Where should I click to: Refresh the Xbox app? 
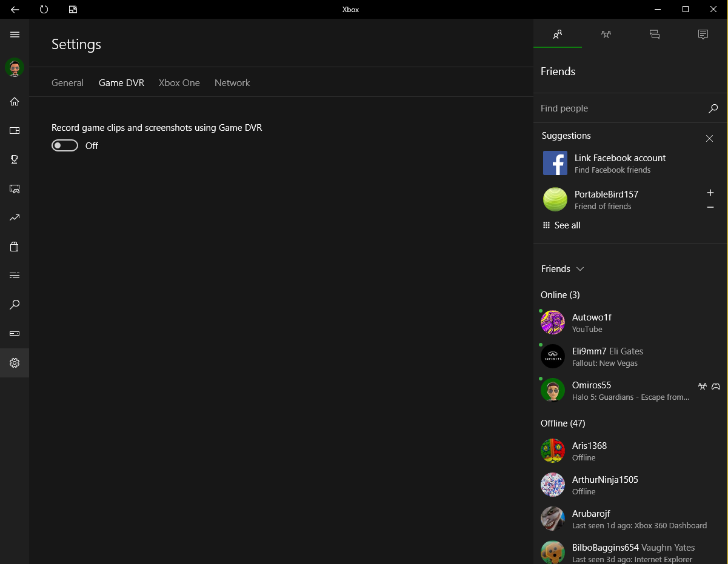click(44, 9)
